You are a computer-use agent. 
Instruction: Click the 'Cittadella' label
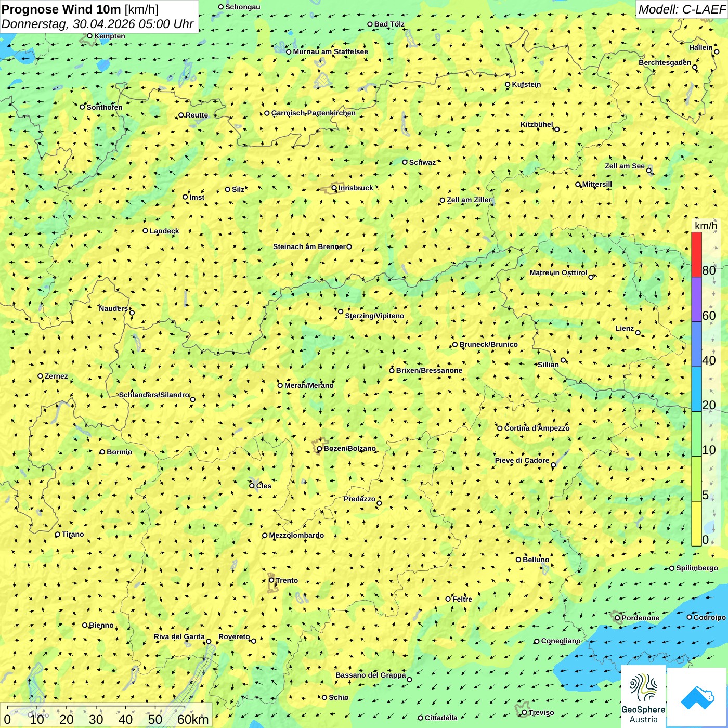point(441,718)
